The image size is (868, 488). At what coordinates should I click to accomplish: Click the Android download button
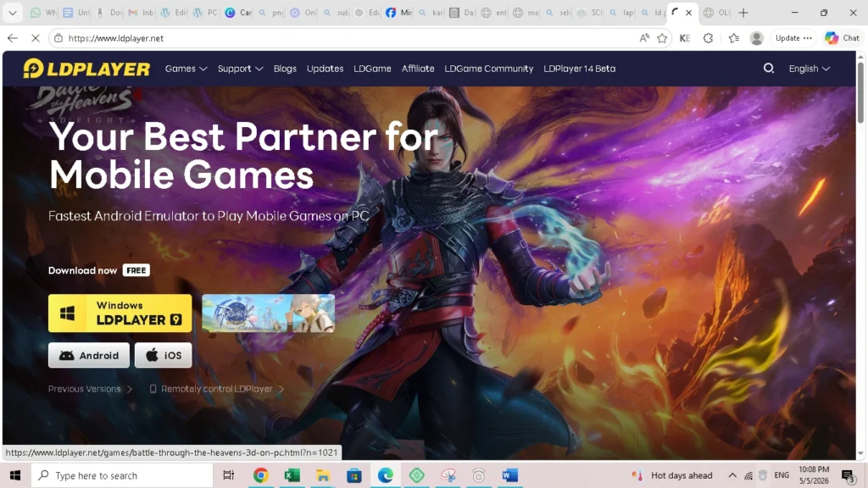coord(88,355)
